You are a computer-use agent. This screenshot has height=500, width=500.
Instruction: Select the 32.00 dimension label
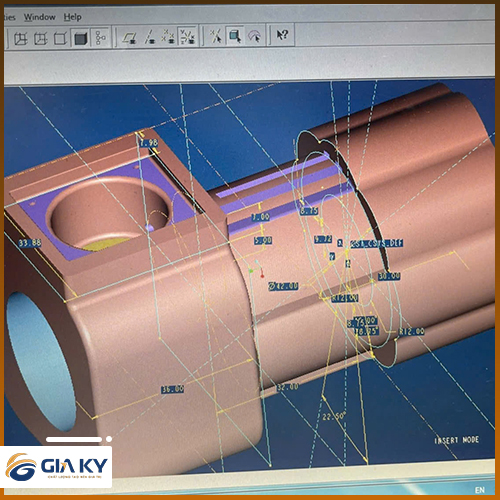tap(288, 387)
